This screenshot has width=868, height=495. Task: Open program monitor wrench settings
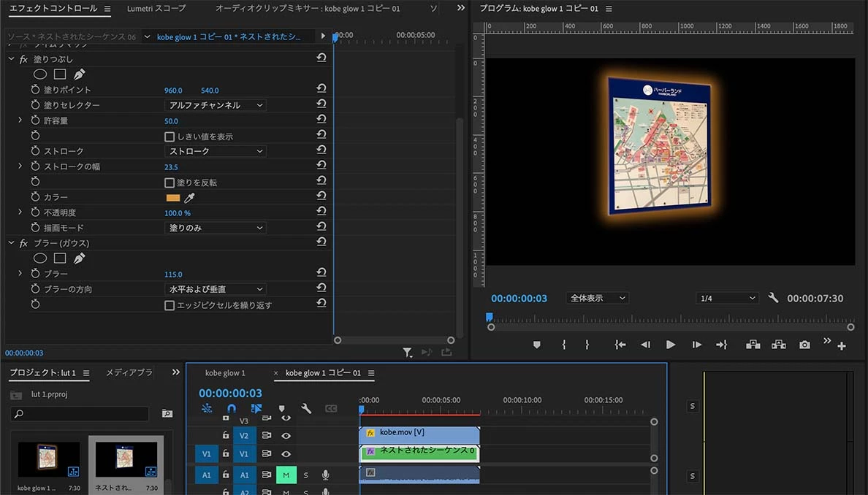tap(773, 298)
